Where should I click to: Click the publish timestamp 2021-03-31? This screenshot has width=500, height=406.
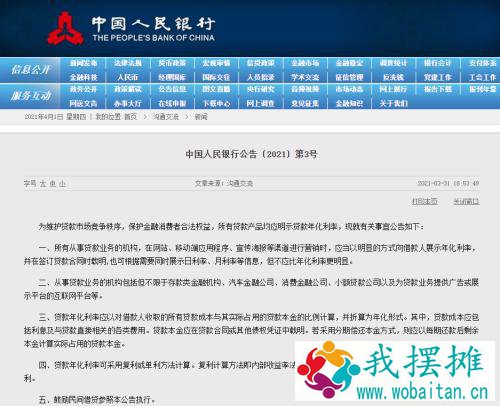coord(448,183)
